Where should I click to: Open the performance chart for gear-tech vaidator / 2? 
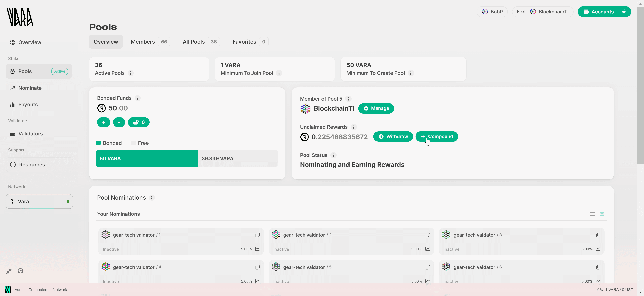428,249
